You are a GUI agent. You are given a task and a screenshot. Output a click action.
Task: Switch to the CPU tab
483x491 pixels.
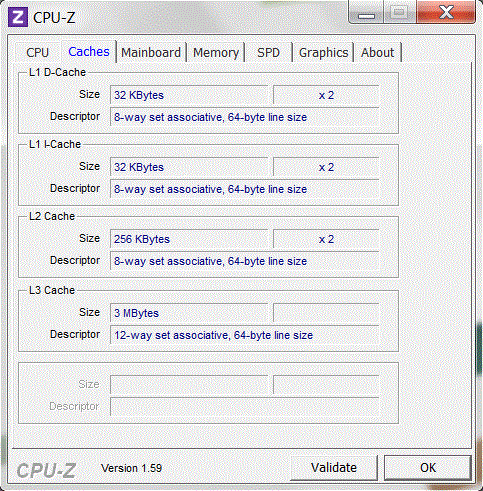37,53
